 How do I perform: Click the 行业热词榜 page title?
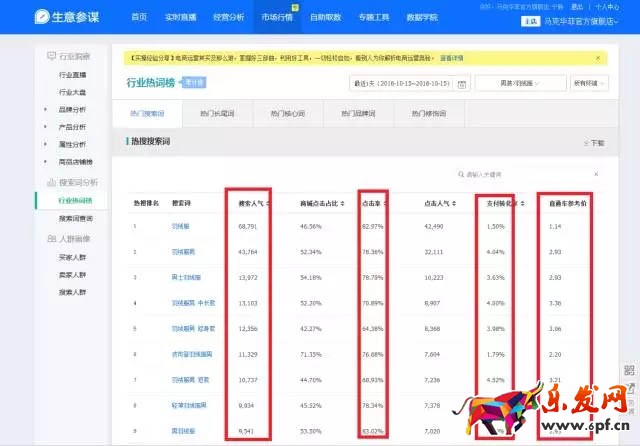pyautogui.click(x=151, y=83)
